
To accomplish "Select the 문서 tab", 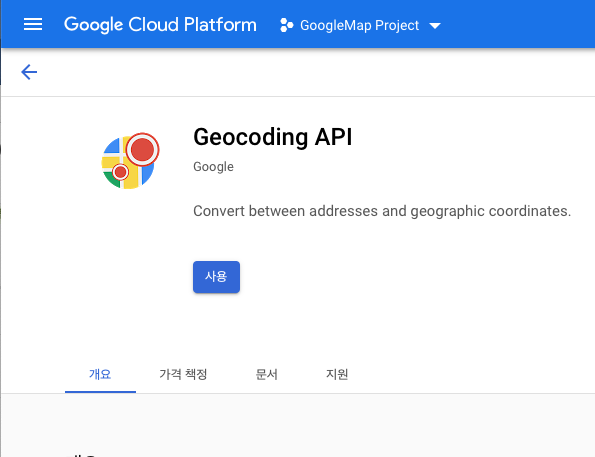I will [x=266, y=374].
